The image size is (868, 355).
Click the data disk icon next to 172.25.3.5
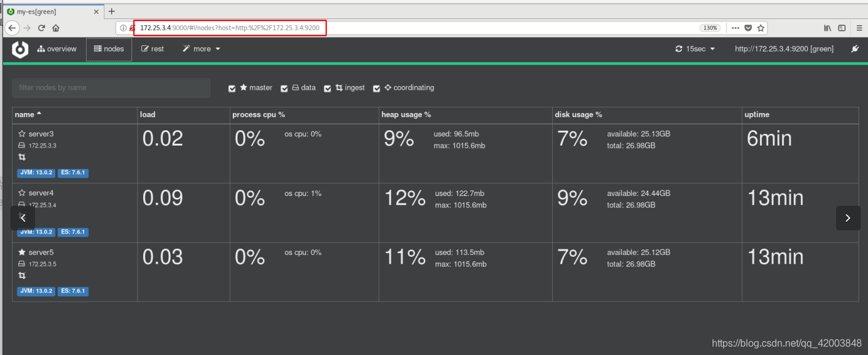click(22, 264)
